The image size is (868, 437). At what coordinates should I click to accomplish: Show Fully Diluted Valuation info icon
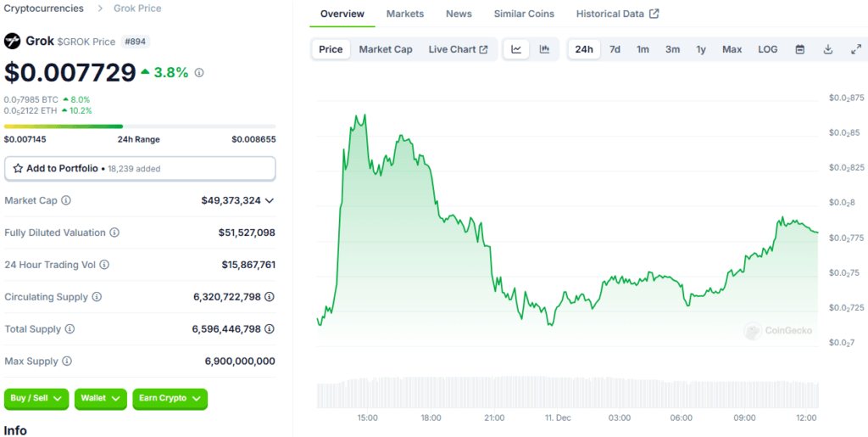tap(114, 233)
